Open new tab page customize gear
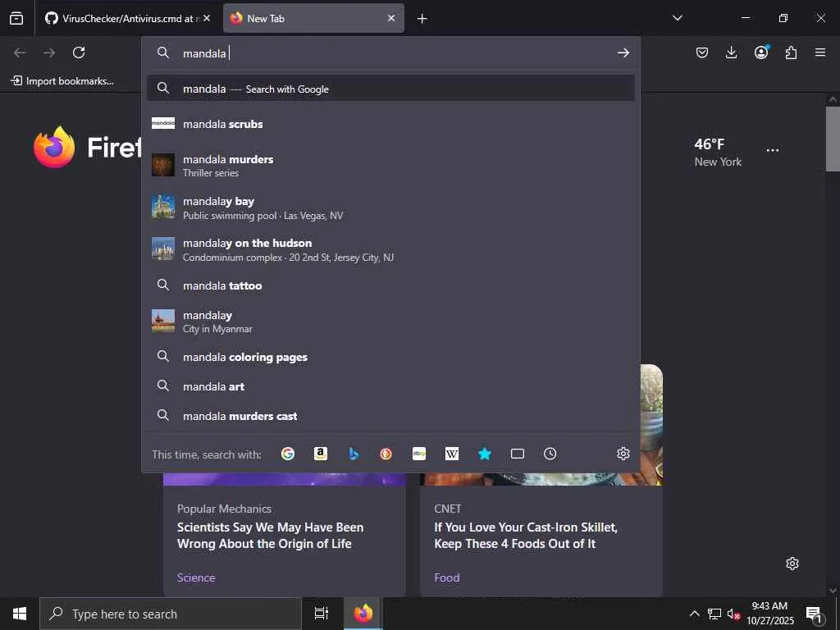This screenshot has width=840, height=630. point(792,564)
